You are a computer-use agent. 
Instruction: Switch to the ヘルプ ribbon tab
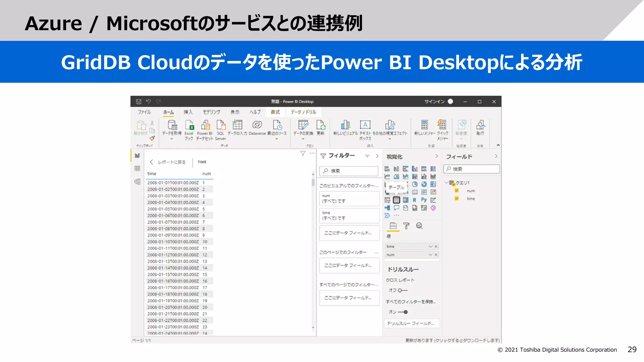[x=255, y=112]
